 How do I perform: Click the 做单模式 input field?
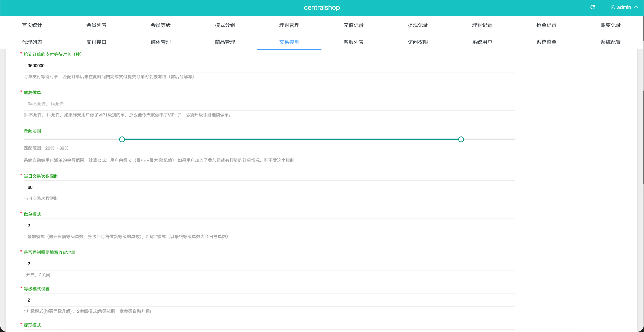tap(269, 226)
